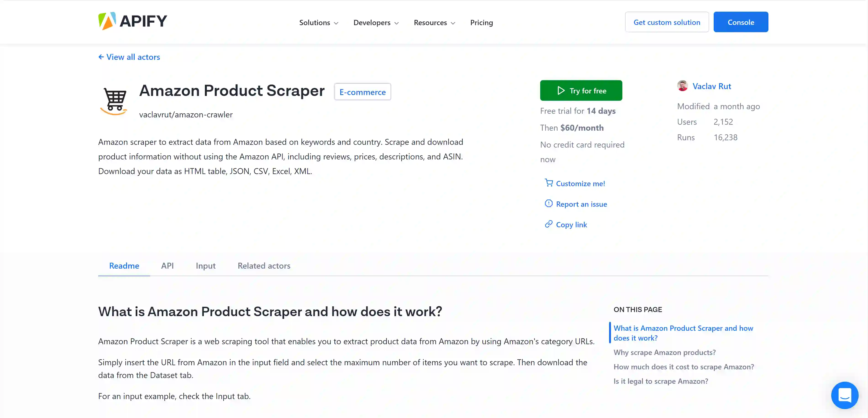Screen dimensions: 868x418
Task: Open the Pricing page link
Action: pyautogui.click(x=481, y=23)
